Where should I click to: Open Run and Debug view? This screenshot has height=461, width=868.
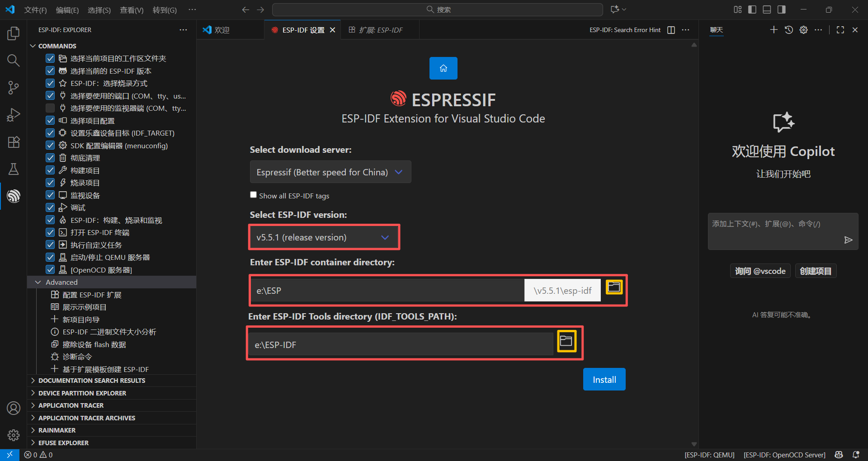point(14,115)
